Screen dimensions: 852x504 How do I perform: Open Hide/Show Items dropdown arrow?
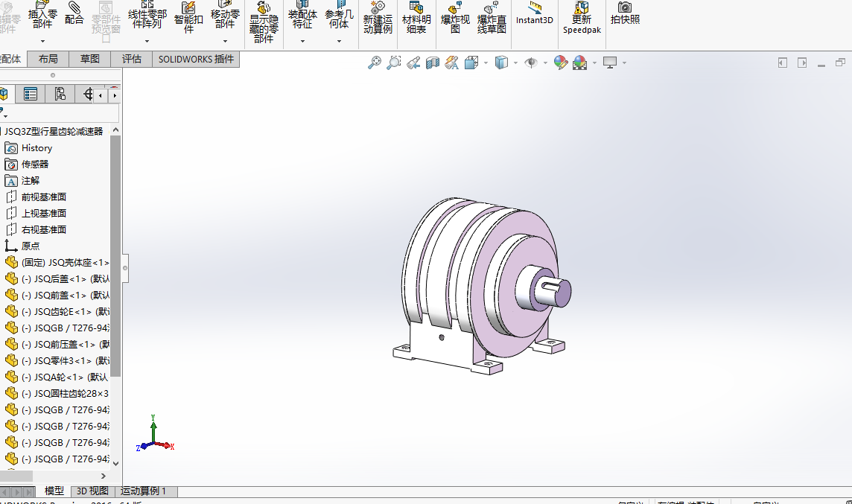click(545, 63)
